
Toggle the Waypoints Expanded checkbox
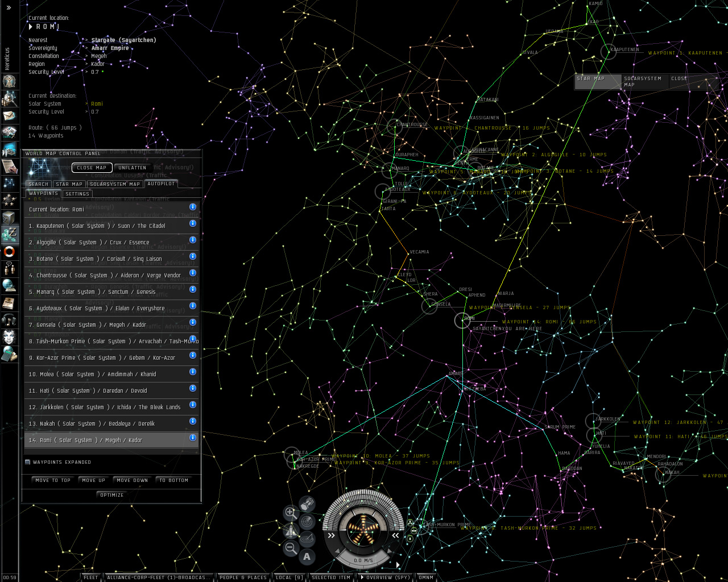click(27, 462)
